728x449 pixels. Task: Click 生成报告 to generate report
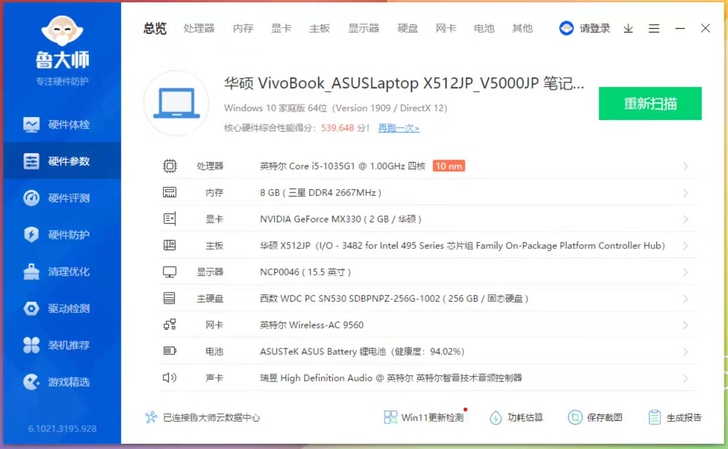pyautogui.click(x=675, y=417)
